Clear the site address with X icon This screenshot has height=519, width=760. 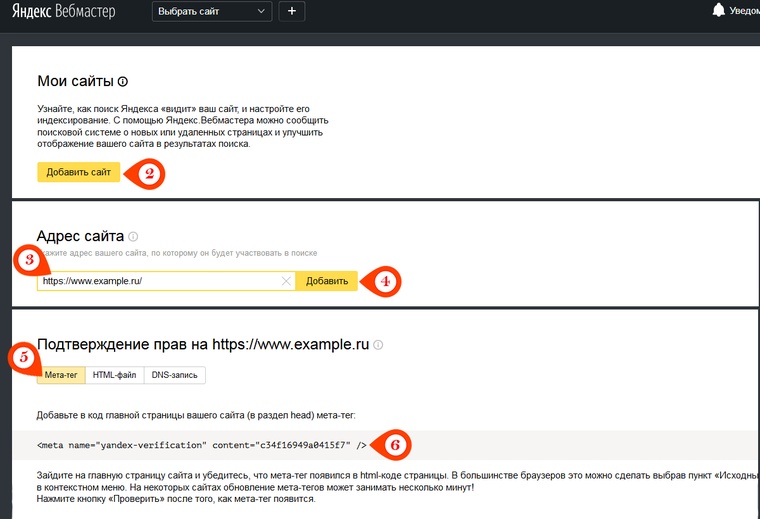click(286, 282)
